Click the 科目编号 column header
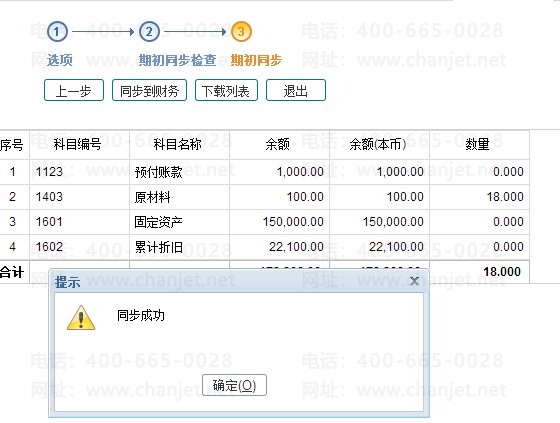This screenshot has height=423, width=560. pos(78,144)
